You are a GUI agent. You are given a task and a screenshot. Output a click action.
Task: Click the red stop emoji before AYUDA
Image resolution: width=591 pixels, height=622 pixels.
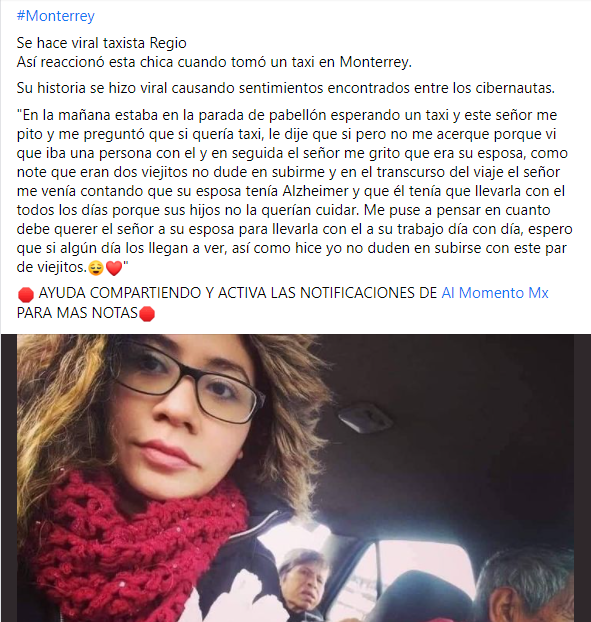[26, 295]
